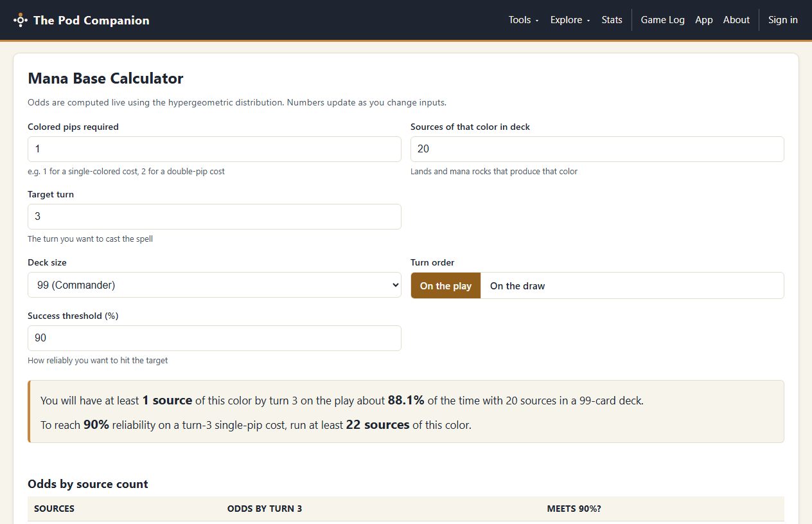Click the SOURCES column header
The width and height of the screenshot is (812, 524).
tap(54, 509)
